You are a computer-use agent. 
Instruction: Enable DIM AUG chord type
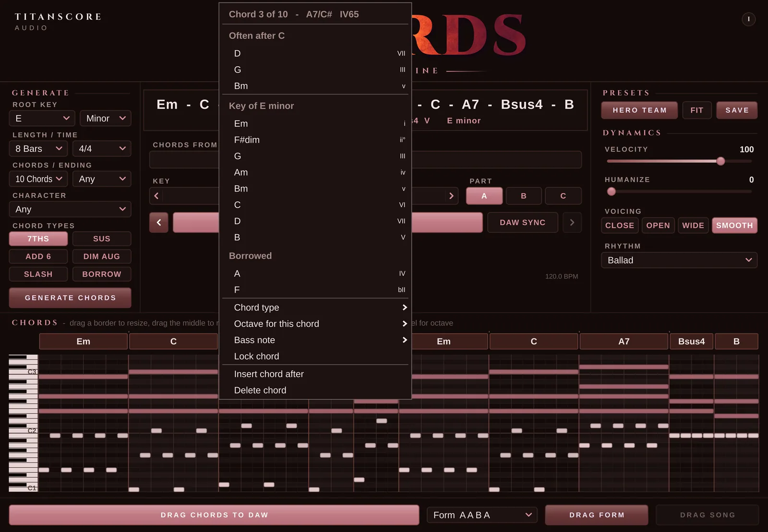tap(102, 256)
